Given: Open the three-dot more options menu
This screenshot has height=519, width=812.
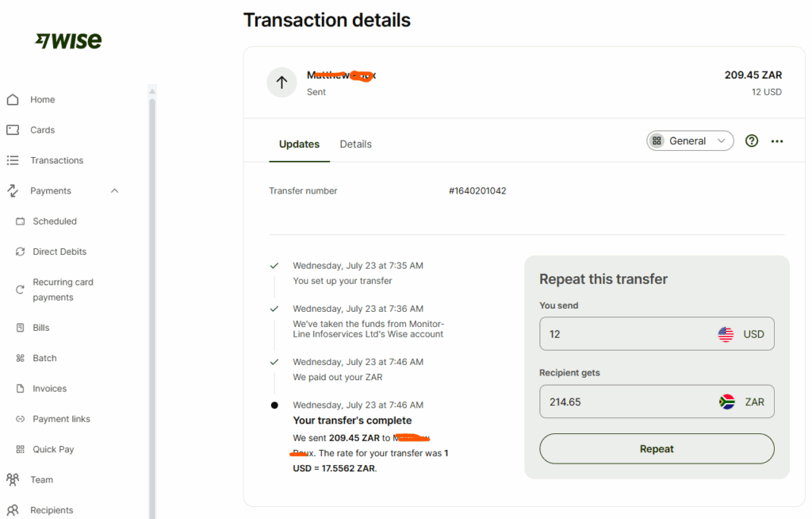Looking at the screenshot, I should [x=777, y=141].
